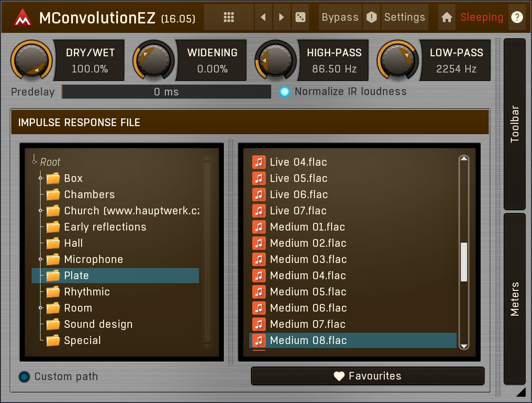Select Live 07.flac

pyautogui.click(x=353, y=211)
